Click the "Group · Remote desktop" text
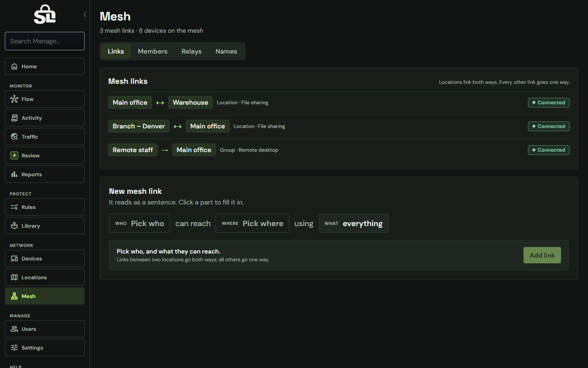 (x=249, y=150)
